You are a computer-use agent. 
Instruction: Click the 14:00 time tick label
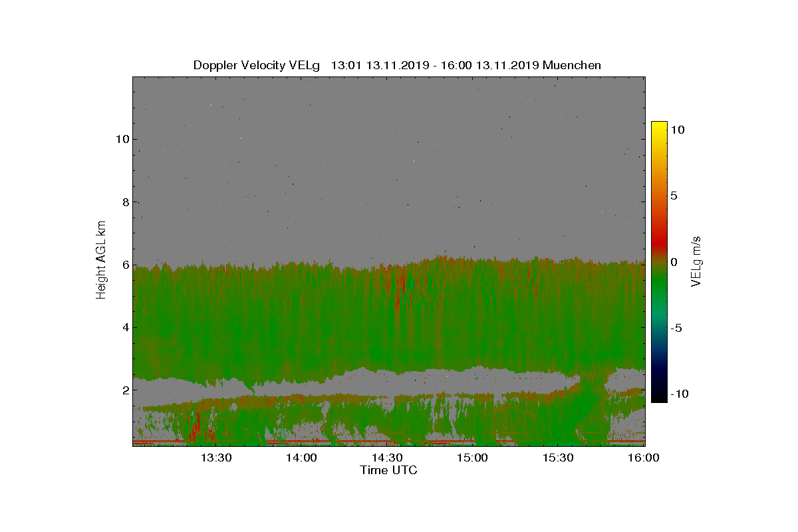tap(301, 458)
